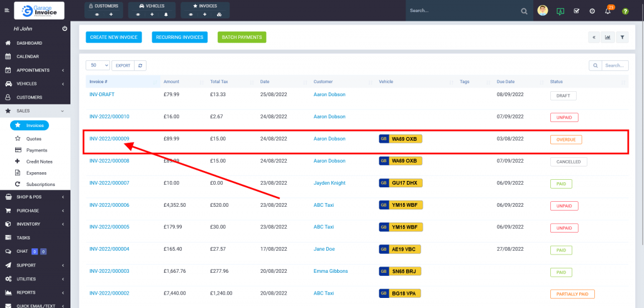Open Quotes in the Sales submenu

(33, 139)
